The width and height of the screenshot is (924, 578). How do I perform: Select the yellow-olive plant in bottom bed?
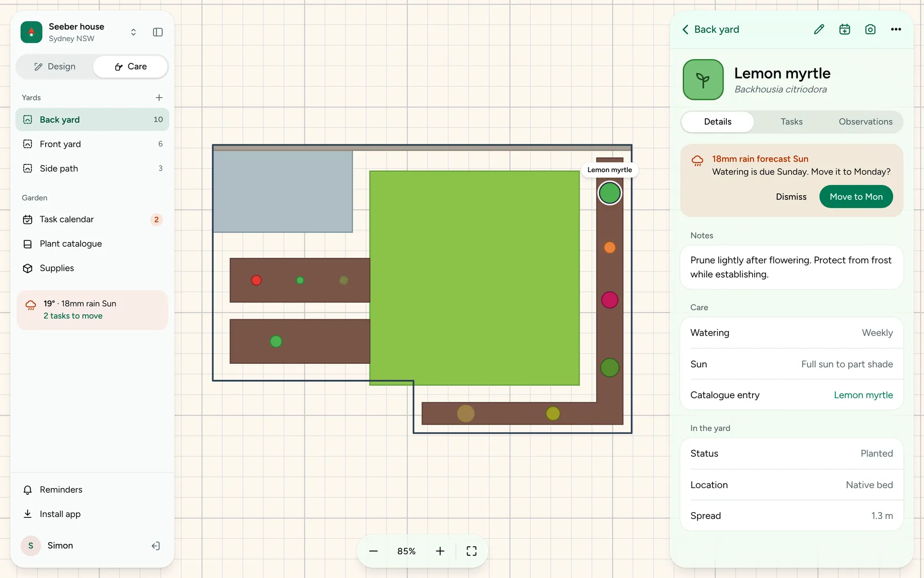(553, 413)
